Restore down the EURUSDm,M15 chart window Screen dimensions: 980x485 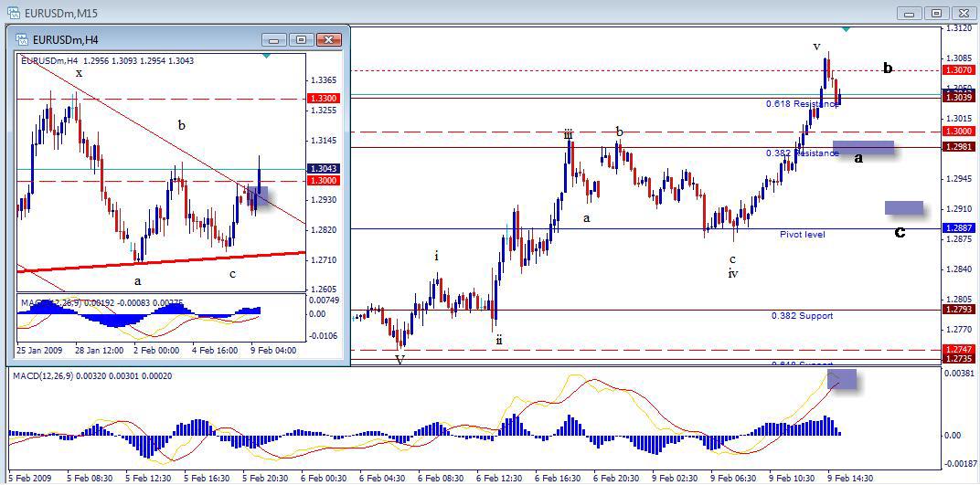click(x=936, y=13)
